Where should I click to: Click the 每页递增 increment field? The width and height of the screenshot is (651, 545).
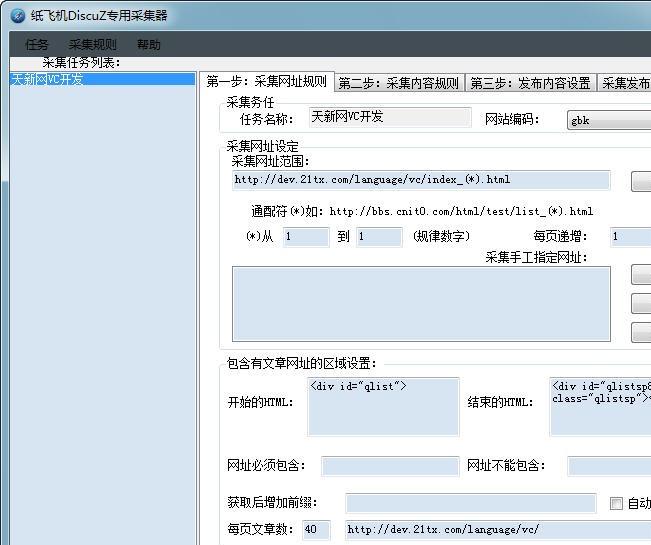(x=629, y=237)
